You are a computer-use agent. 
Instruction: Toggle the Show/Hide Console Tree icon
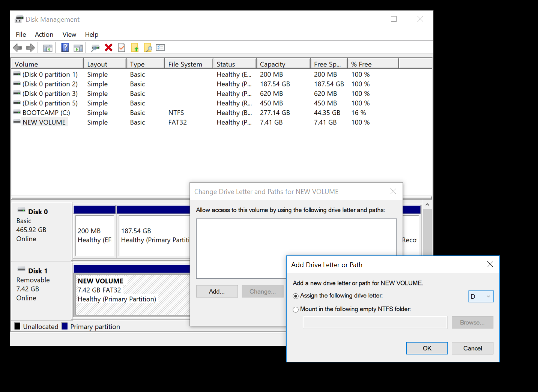(48, 48)
